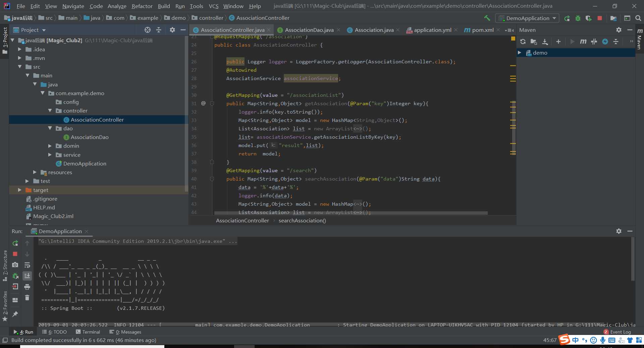Dump threads with camera icon
This screenshot has width=644, height=348.
15,265
